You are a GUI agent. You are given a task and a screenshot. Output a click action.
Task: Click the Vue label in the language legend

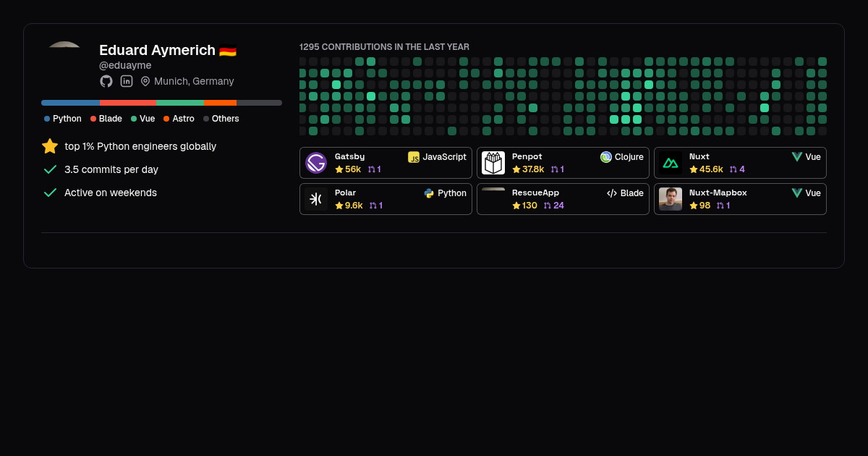(x=148, y=119)
